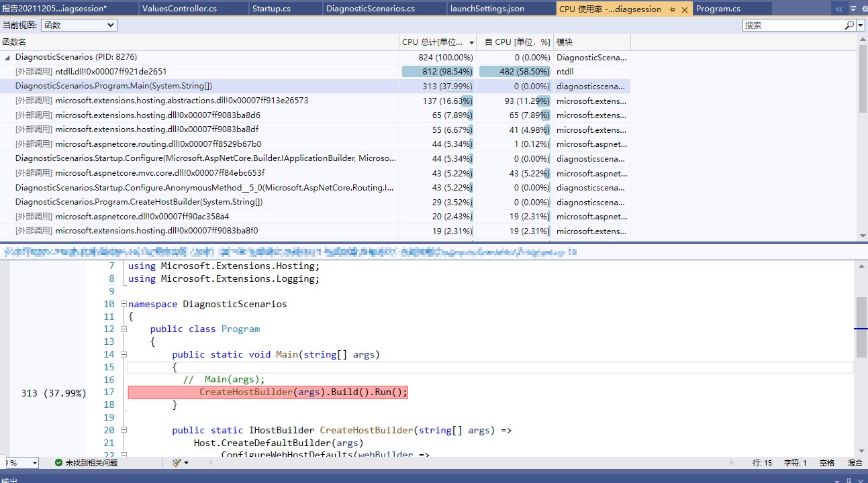Focus the 搜索 search box
This screenshot has height=483, width=868.
(793, 25)
